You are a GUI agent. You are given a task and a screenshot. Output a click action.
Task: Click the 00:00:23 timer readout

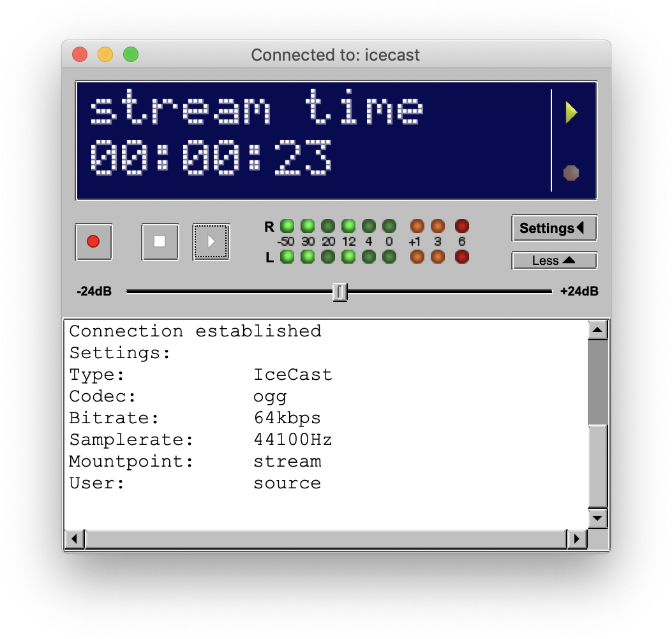click(x=211, y=157)
